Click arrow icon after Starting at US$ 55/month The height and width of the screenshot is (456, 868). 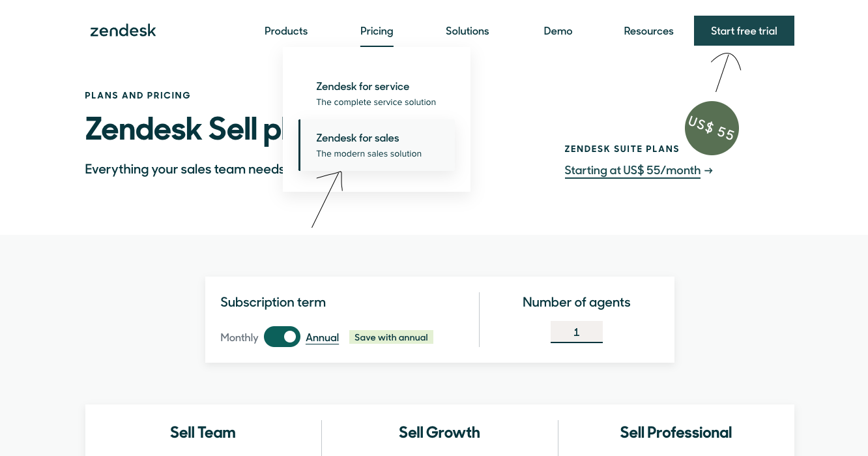[x=708, y=171]
